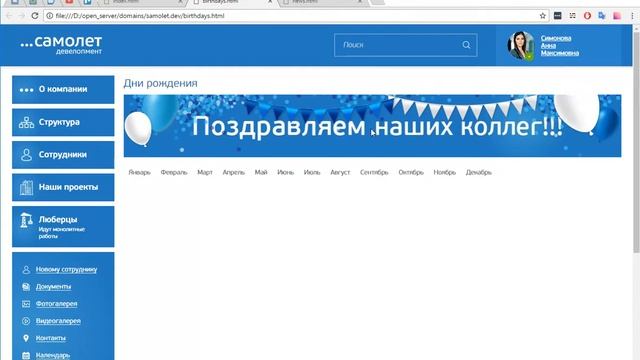Select the Март month tab
The height and width of the screenshot is (360, 640).
(205, 172)
